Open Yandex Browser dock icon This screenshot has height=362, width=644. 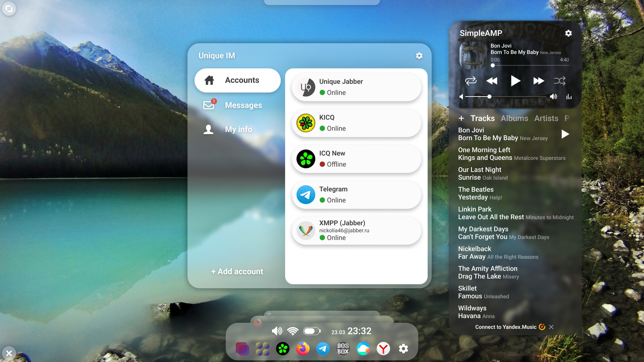pos(383,349)
